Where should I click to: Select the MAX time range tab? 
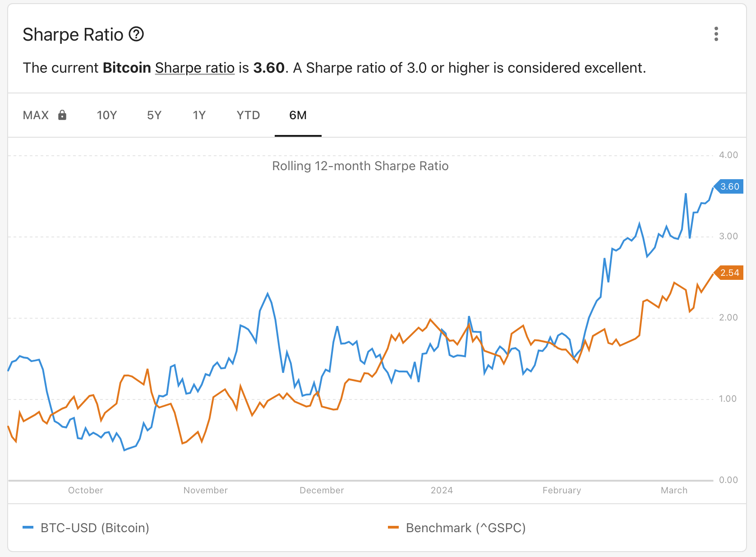coord(36,116)
